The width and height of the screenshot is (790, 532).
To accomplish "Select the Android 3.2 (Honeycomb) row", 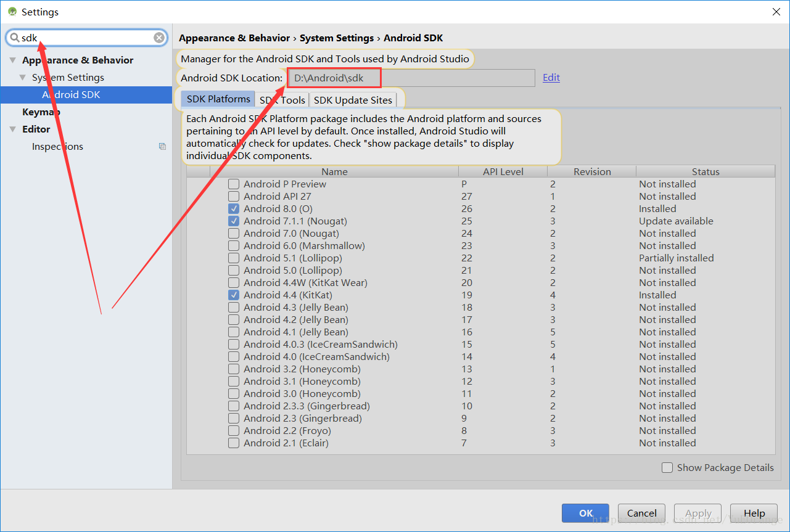I will tap(481, 369).
